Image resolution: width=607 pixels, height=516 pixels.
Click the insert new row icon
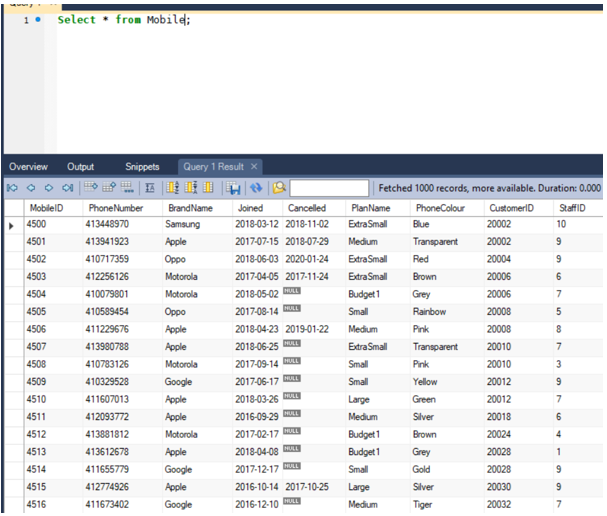click(x=109, y=187)
